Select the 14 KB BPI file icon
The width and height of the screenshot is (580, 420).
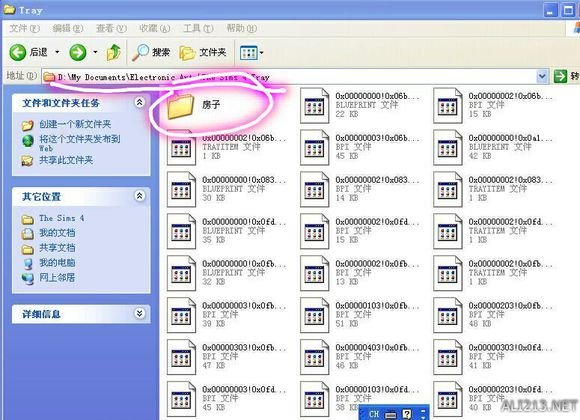314,189
